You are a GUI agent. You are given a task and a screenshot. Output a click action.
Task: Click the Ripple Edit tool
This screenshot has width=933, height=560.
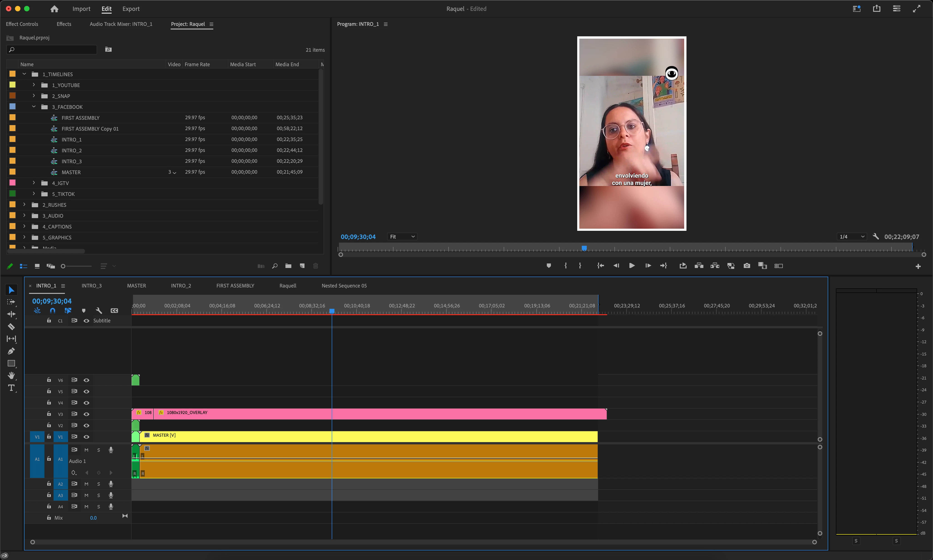(x=11, y=314)
